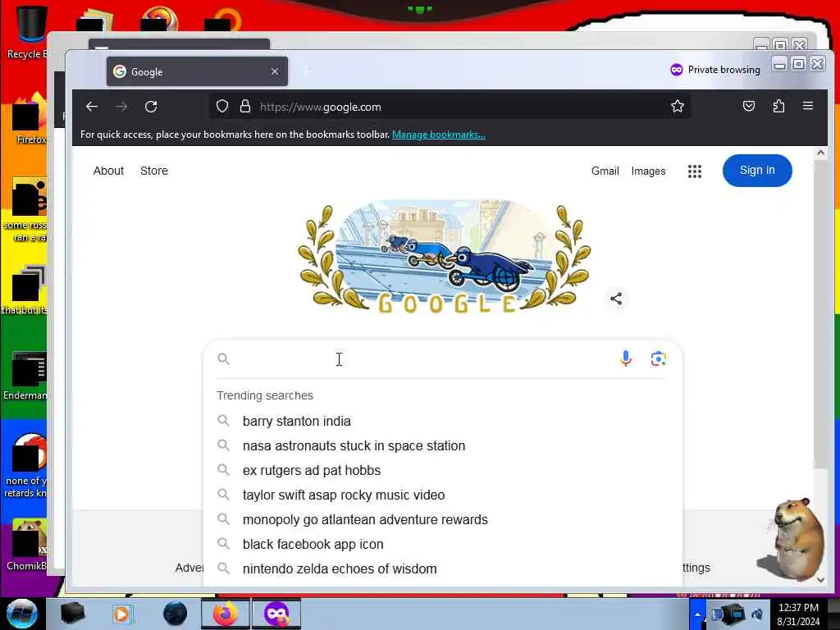Screen dimensions: 840x630
Task: Click the address bar URL
Action: tap(321, 107)
